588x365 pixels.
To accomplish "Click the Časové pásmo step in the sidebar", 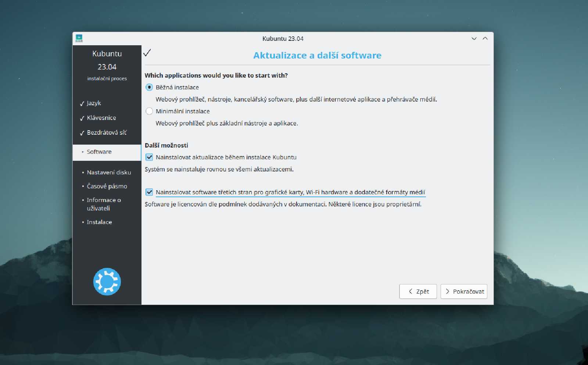I will point(107,186).
